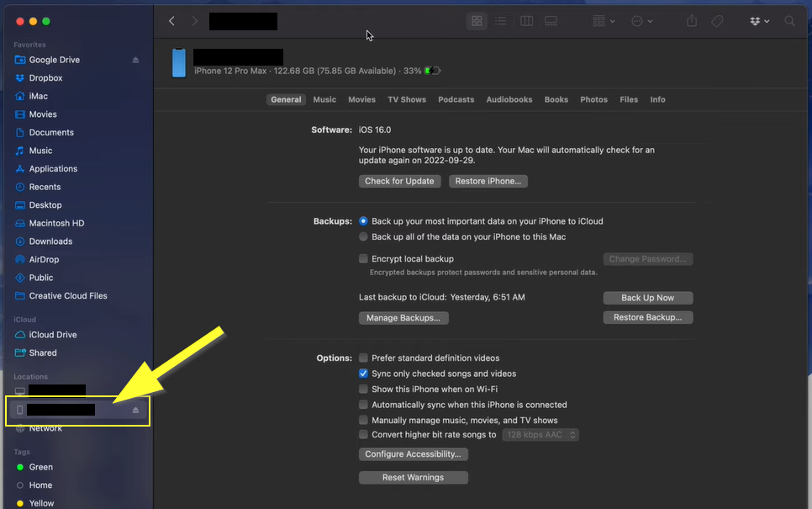812x509 pixels.
Task: Click the battery charging indicator
Action: (x=432, y=71)
